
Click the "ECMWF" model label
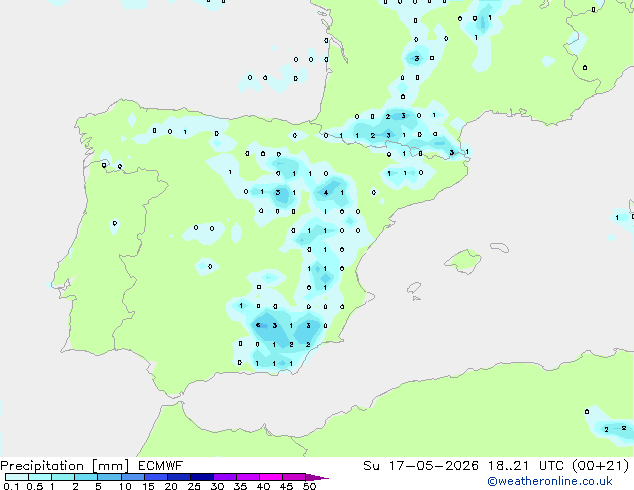tap(161, 466)
